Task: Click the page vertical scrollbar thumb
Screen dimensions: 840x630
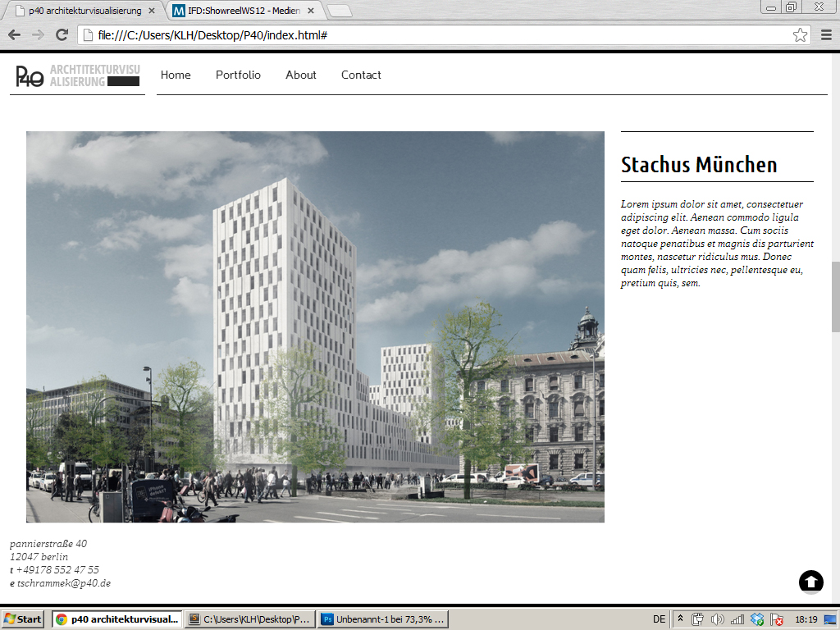Action: tap(835, 296)
